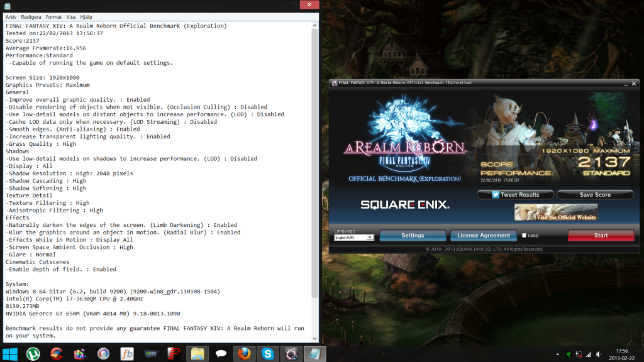This screenshot has width=644, height=362.
Task: Start the benchmark run
Action: 601,235
